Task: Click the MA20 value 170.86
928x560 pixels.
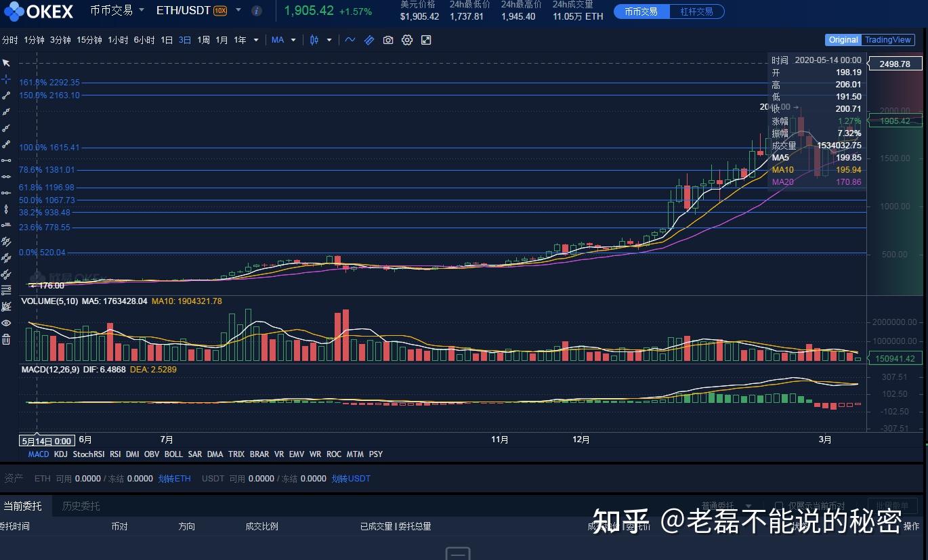Action: [849, 182]
